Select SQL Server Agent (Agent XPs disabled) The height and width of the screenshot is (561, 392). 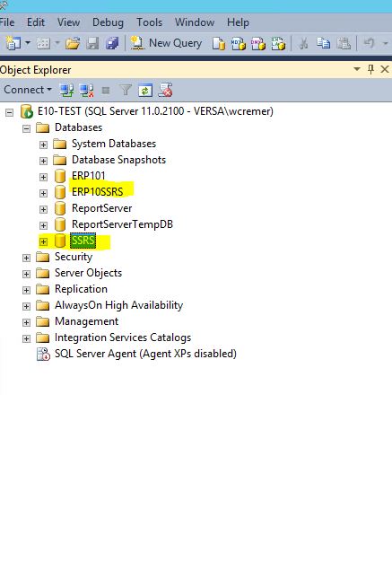145,354
